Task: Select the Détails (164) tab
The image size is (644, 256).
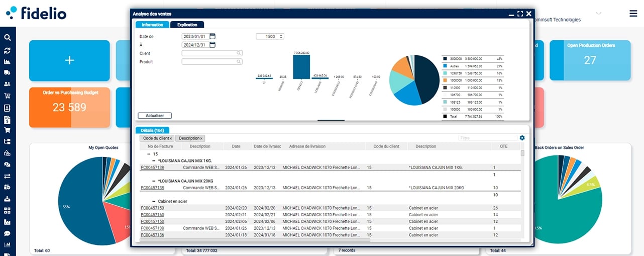Action: point(153,130)
